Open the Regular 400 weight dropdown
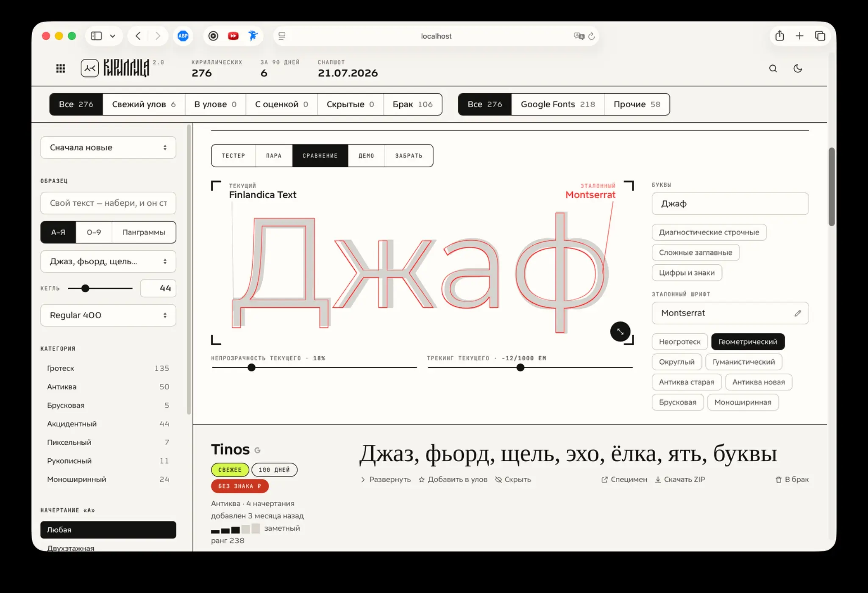 (x=108, y=315)
